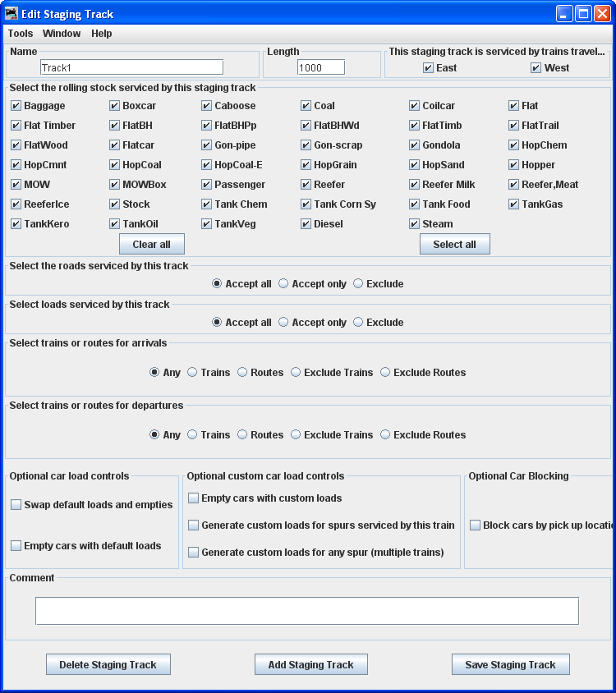
Task: Check Empty cars with custom loads
Action: (x=194, y=498)
